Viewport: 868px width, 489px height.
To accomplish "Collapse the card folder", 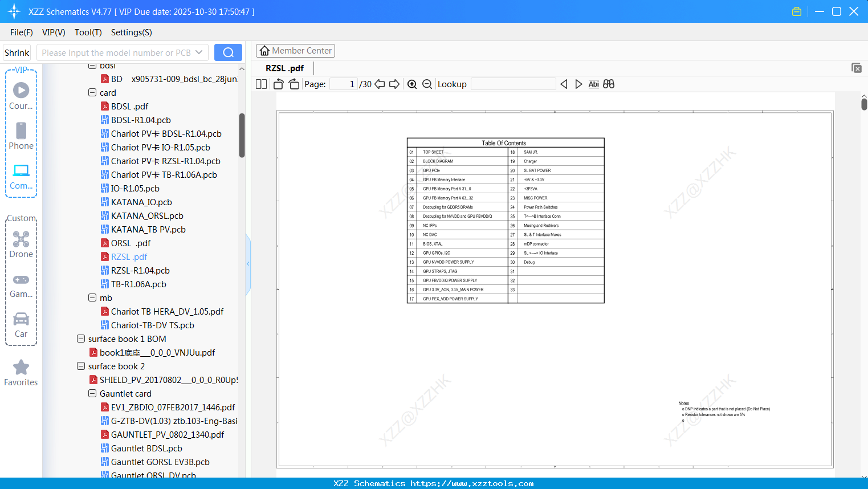I will [x=92, y=92].
